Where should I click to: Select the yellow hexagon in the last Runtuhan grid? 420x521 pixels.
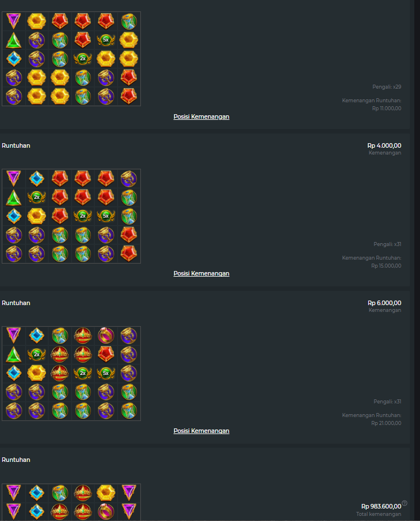pyautogui.click(x=106, y=493)
